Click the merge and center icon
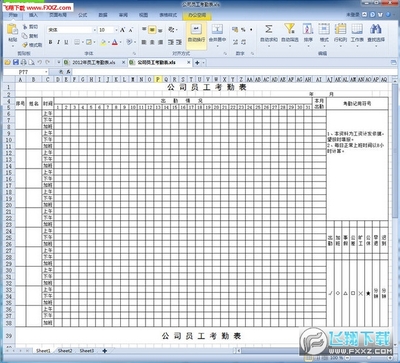Screen dimensions: 400x363 pos(217,29)
